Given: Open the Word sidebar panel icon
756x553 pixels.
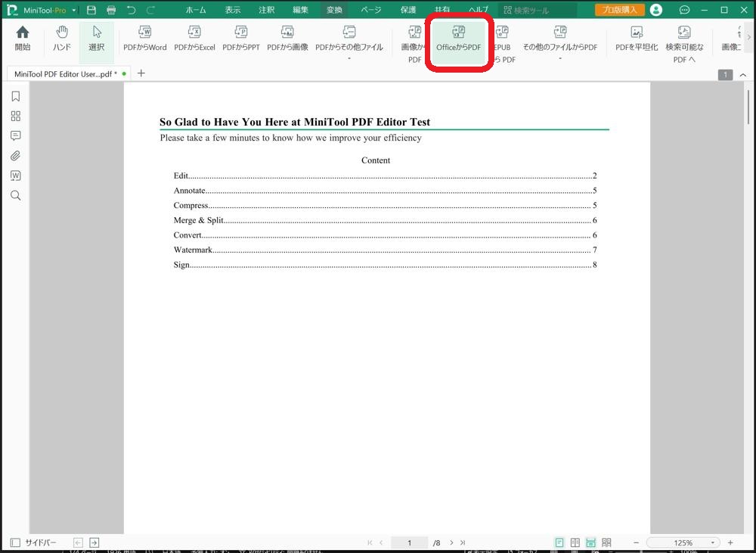Looking at the screenshot, I should click(15, 176).
